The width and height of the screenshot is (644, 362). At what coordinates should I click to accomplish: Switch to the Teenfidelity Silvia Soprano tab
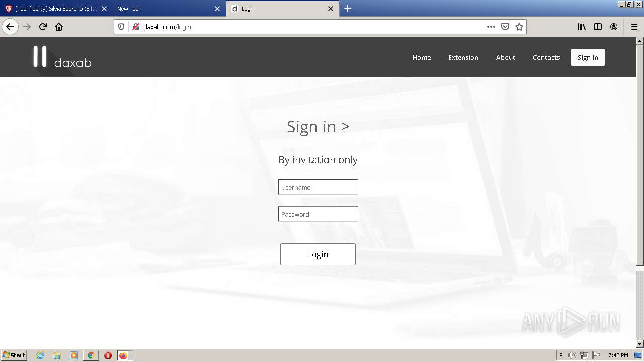[x=56, y=9]
